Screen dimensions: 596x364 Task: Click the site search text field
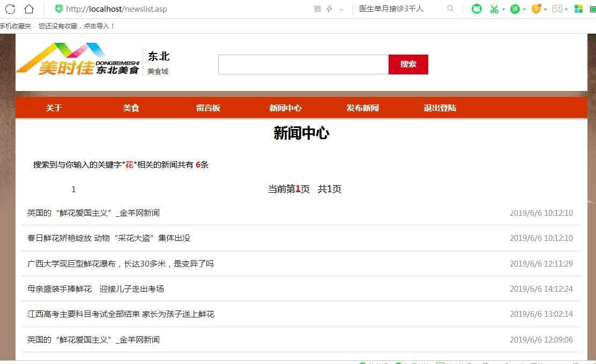tap(303, 64)
